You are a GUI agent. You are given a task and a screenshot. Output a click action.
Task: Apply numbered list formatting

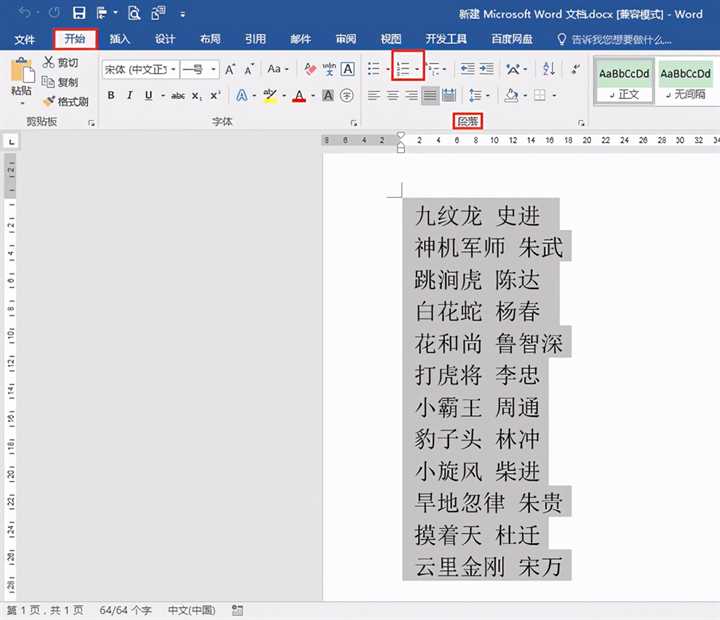403,69
